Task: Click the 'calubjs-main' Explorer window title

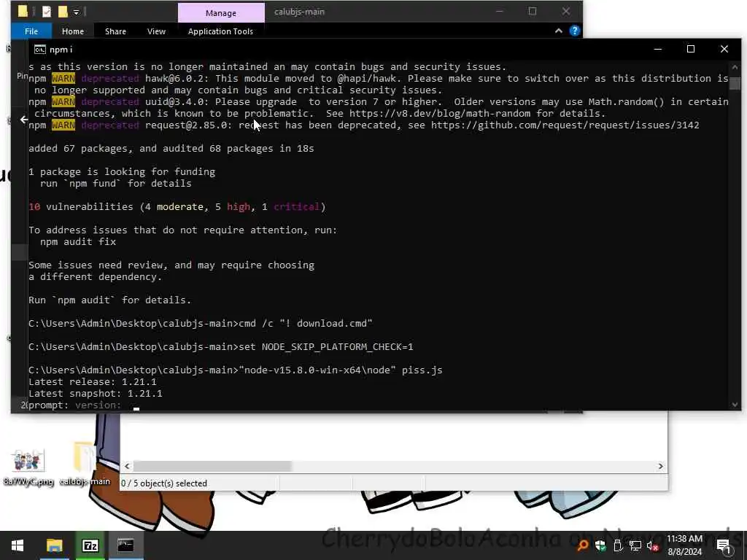Action: click(299, 12)
